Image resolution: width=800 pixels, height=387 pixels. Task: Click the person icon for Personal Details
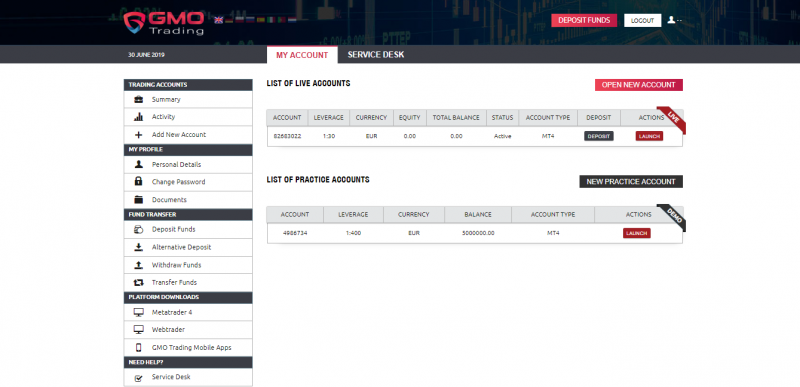[138, 164]
